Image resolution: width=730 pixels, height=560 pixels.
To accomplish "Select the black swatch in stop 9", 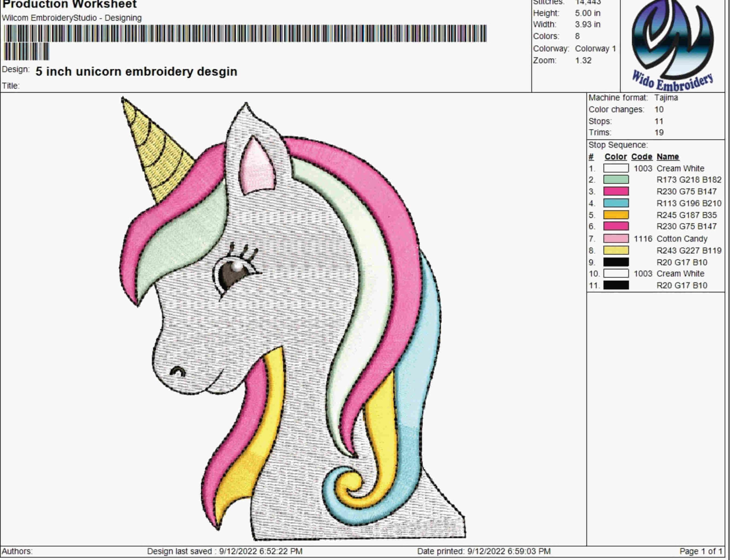I will pyautogui.click(x=616, y=262).
